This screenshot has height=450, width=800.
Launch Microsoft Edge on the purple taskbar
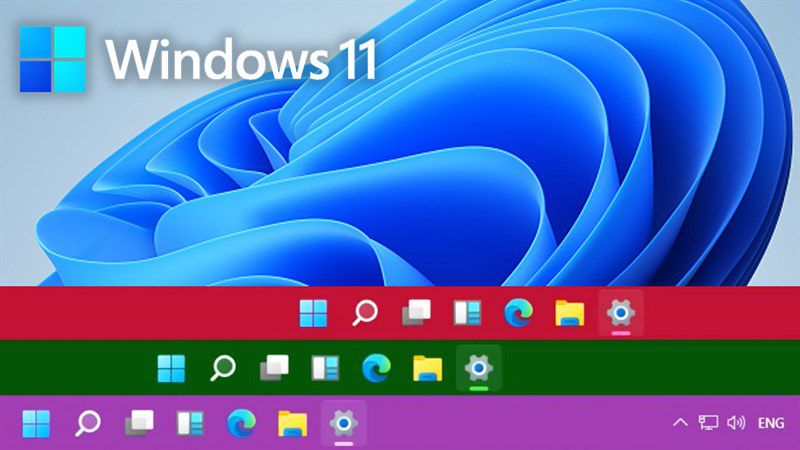[241, 423]
